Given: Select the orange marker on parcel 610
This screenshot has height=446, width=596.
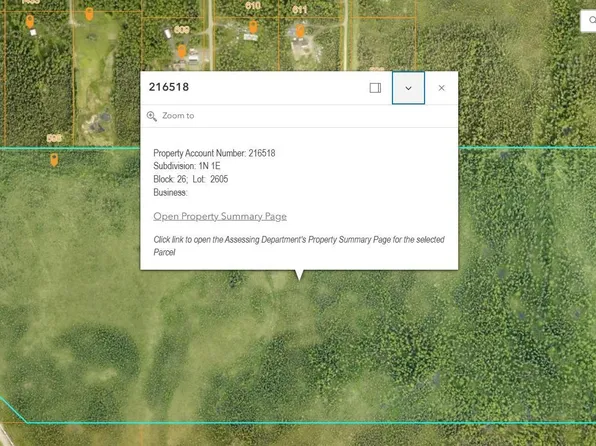Looking at the screenshot, I should [253, 27].
